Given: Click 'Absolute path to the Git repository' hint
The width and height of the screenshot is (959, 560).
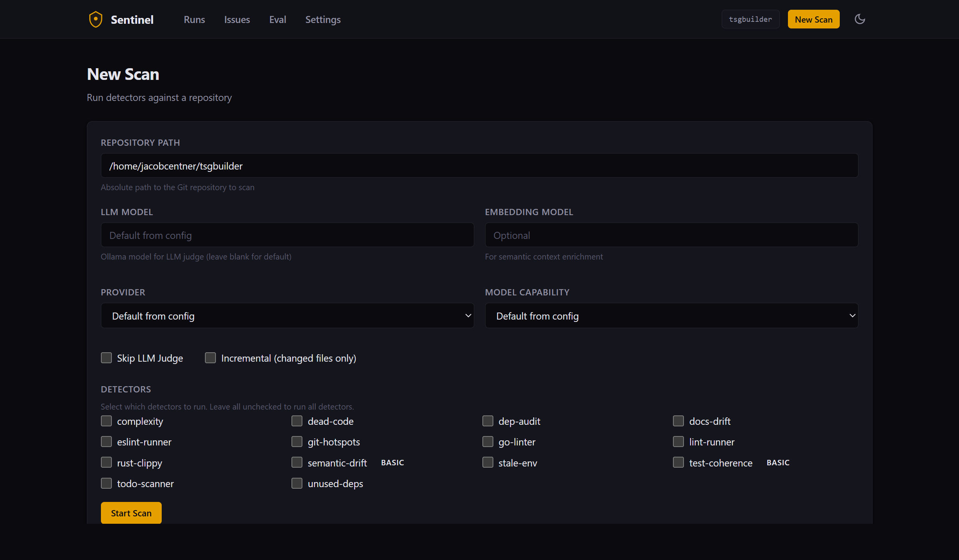Looking at the screenshot, I should (x=178, y=187).
